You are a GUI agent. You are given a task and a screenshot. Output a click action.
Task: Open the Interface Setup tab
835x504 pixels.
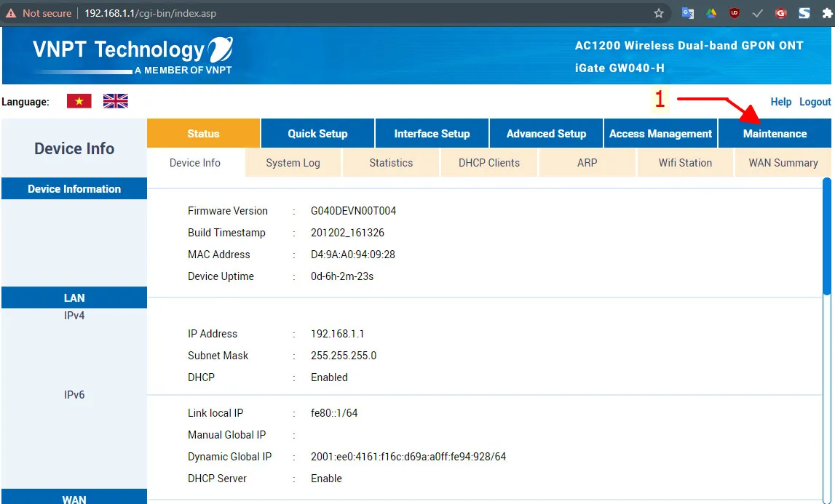(x=432, y=134)
